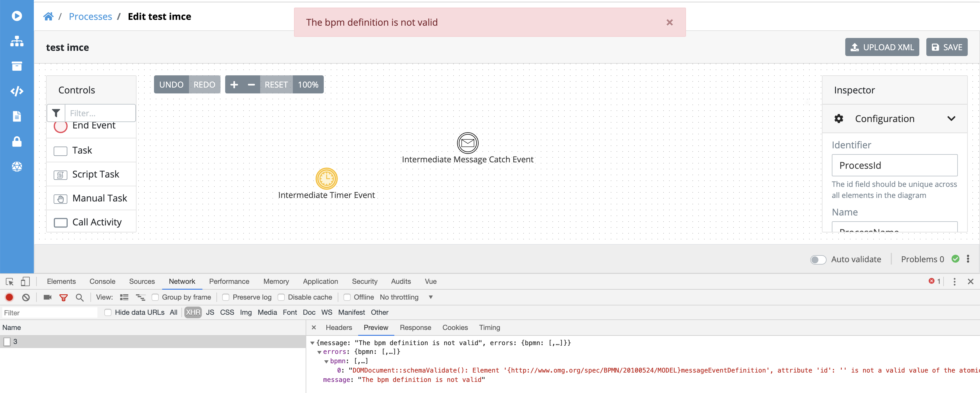Click the lock icon in the blue sidebar
This screenshot has width=980, height=393.
point(17,142)
